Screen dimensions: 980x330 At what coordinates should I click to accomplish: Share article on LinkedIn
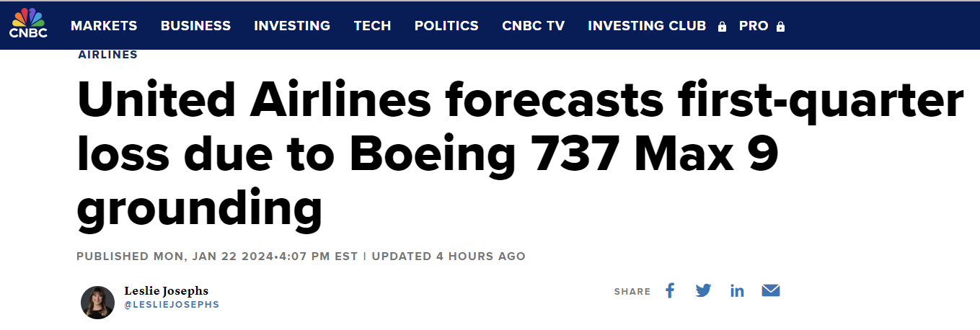[x=737, y=290]
